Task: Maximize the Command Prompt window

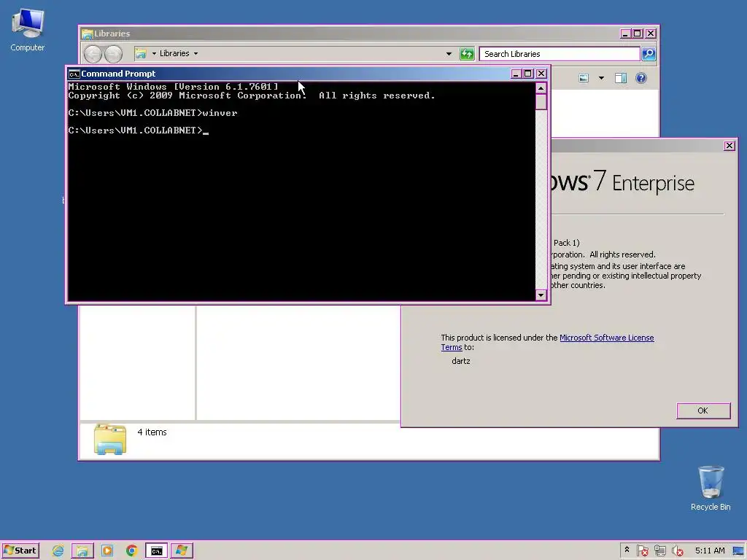Action: 528,74
